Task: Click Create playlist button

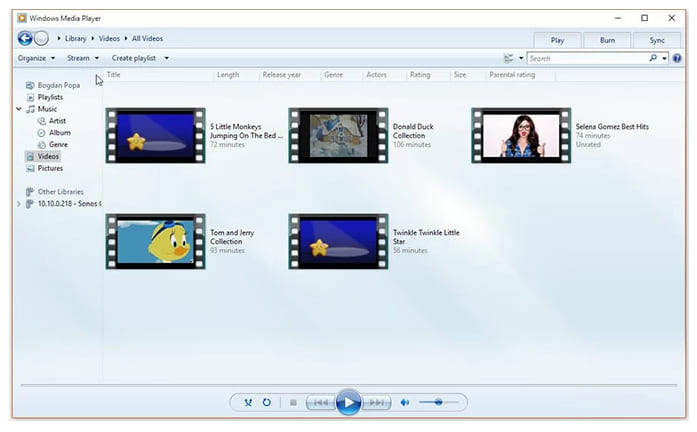Action: 134,58
